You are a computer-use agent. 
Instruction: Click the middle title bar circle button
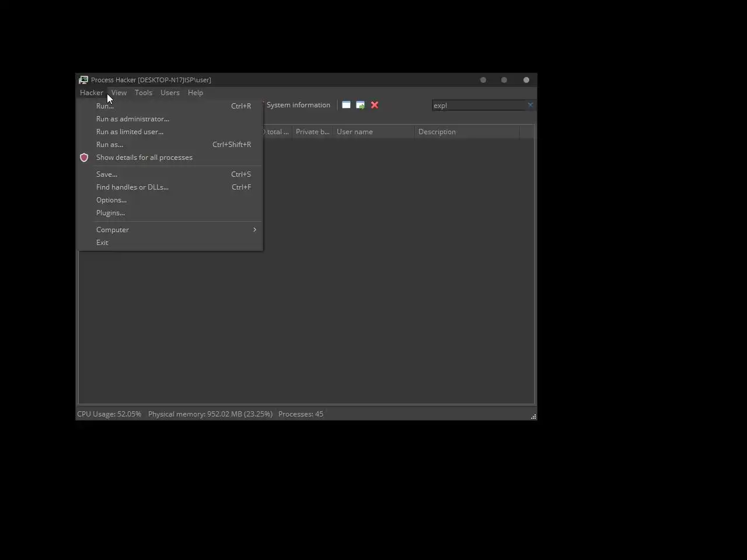pos(504,80)
